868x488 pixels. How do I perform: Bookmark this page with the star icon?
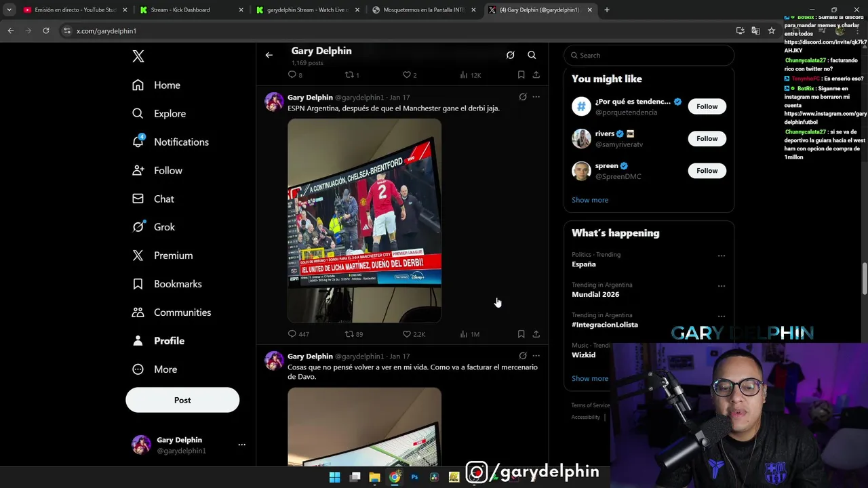pyautogui.click(x=772, y=30)
